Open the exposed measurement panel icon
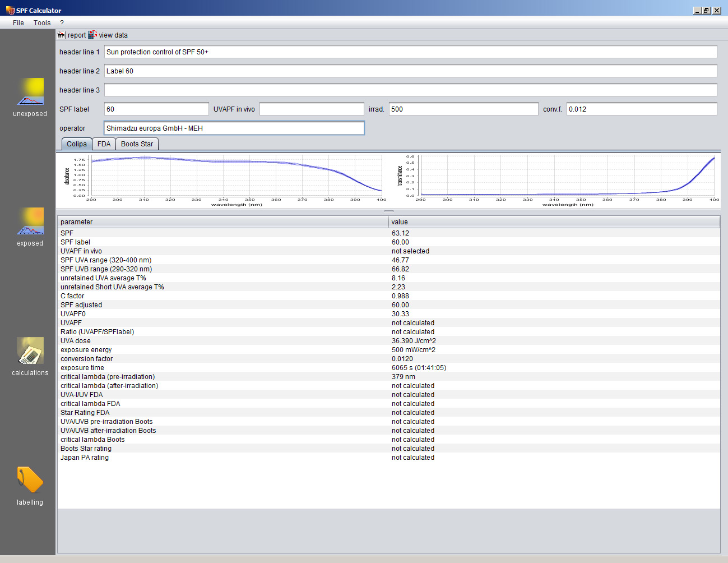 30,221
